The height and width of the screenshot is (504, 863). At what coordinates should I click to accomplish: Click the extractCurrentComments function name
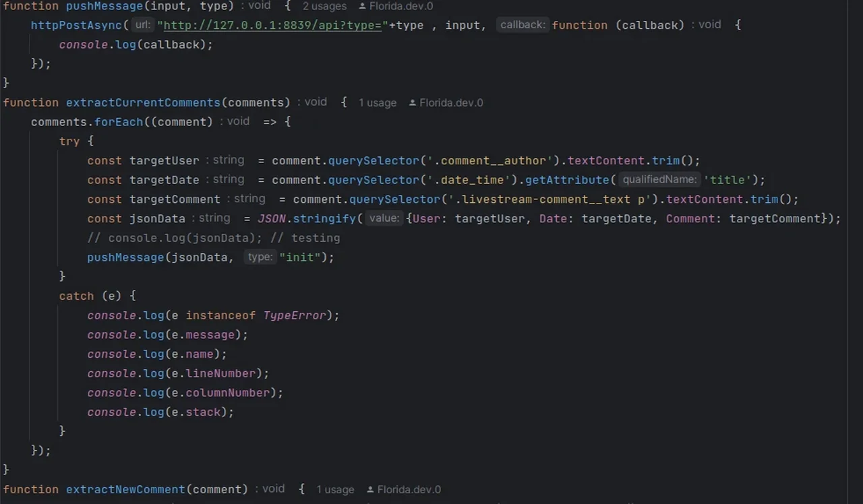tap(143, 103)
